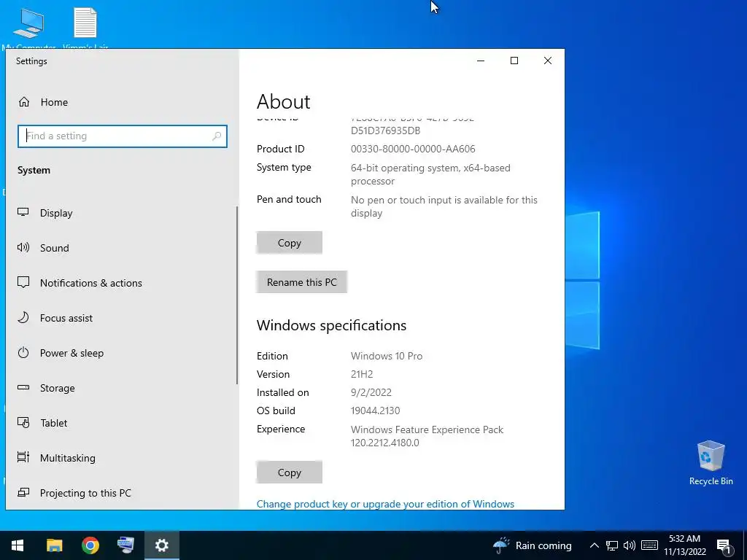747x560 pixels.
Task: Click Rename this PC button
Action: pos(301,282)
